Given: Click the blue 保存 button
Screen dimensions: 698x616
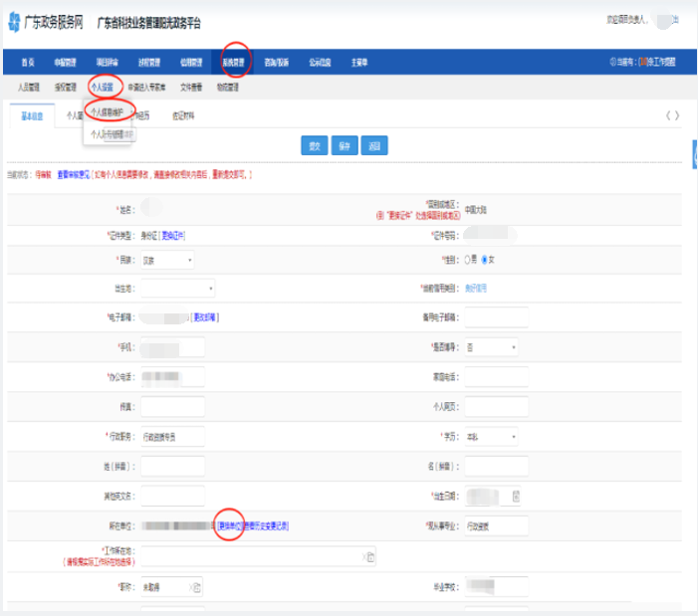Looking at the screenshot, I should pyautogui.click(x=345, y=145).
